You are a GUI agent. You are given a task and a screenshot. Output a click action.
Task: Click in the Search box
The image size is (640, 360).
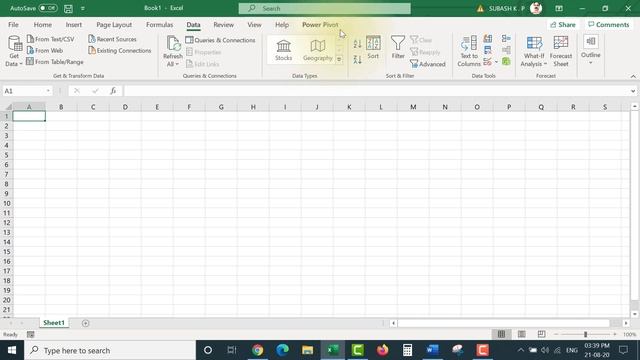[x=324, y=8]
